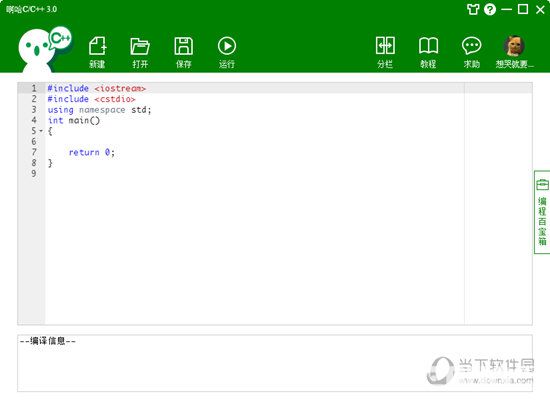Click the 'return 0;' statement
Image resolution: width=550 pixels, height=400 pixels.
[x=92, y=152]
